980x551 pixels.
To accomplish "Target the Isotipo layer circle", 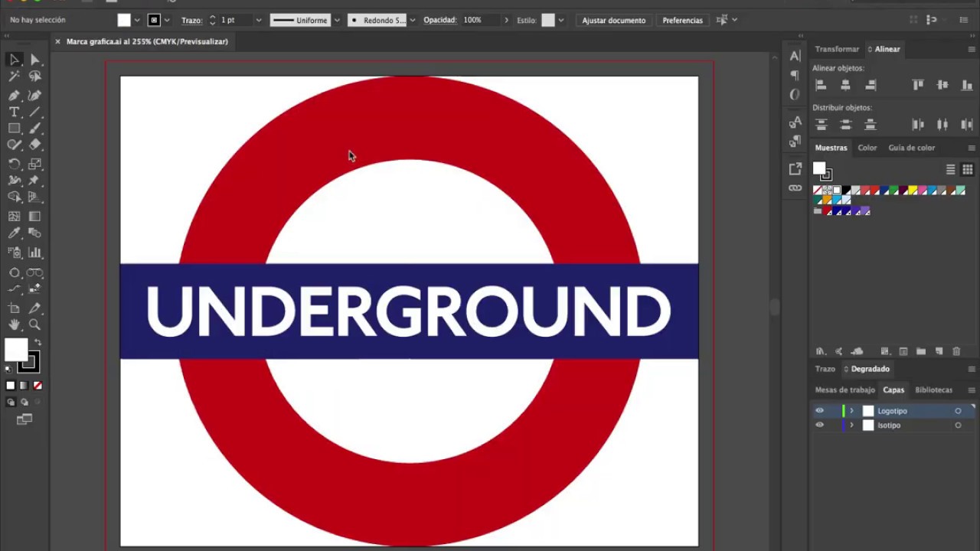I will 958,425.
